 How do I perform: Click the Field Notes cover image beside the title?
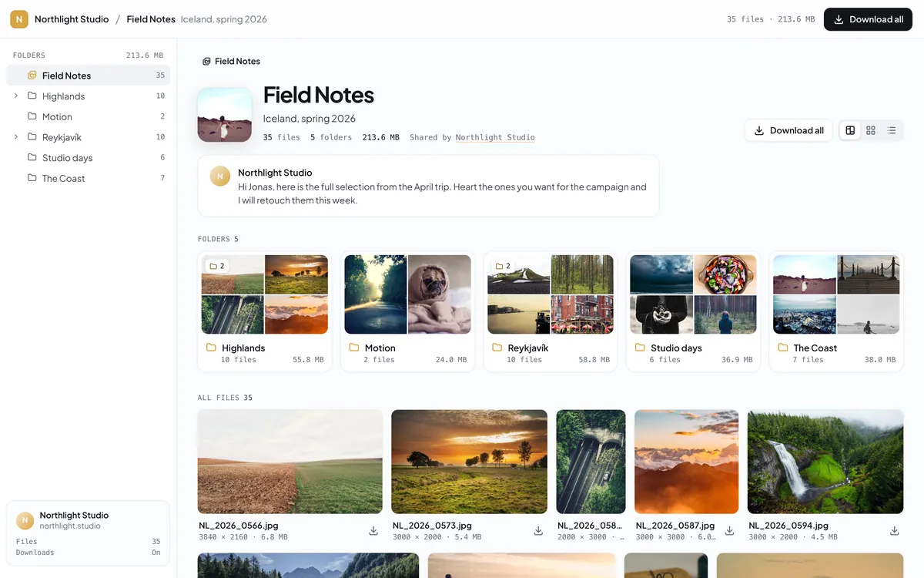pos(225,115)
